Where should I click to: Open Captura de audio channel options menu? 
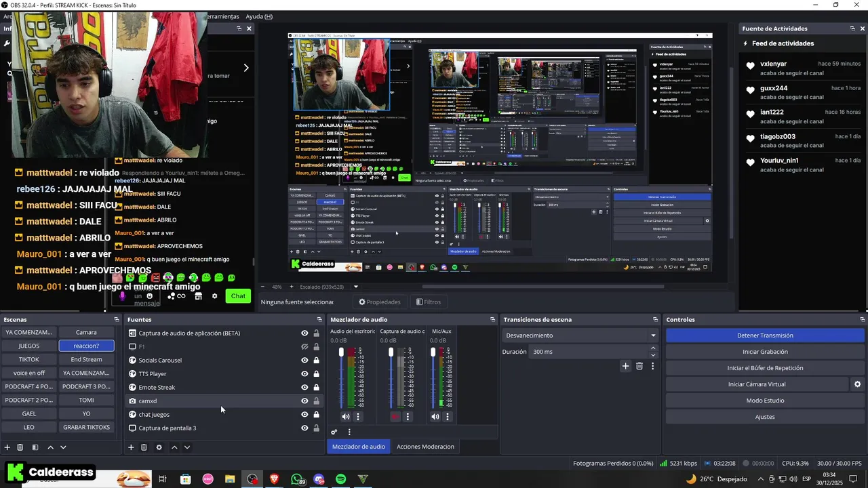pyautogui.click(x=408, y=417)
